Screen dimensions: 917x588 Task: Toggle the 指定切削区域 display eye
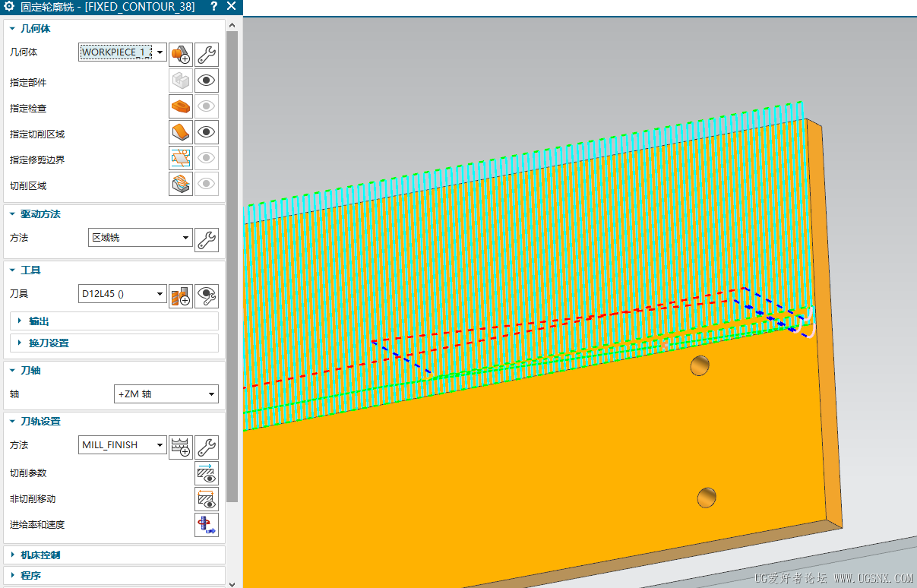tap(207, 132)
